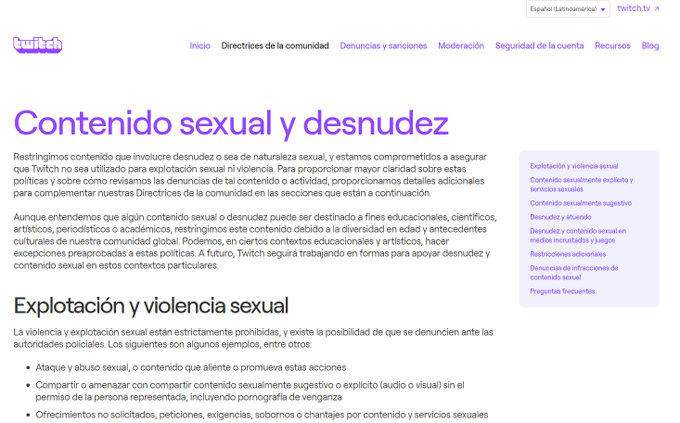
Task: Click the paragraph starting 'Restringimos contenido que involucre'
Action: pos(250,175)
